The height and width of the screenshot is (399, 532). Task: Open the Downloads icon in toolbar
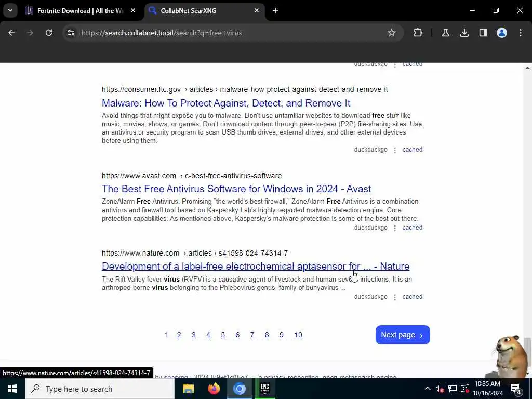click(464, 33)
